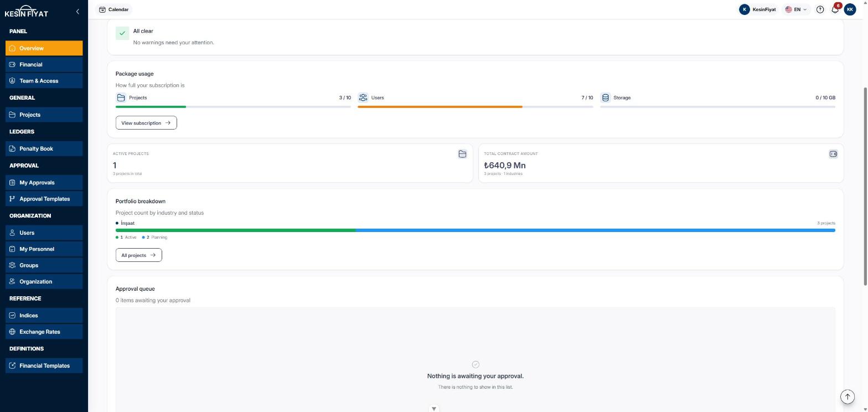Click 'Nothing is awaiting your approval.' message
The height and width of the screenshot is (412, 868).
pos(476,376)
